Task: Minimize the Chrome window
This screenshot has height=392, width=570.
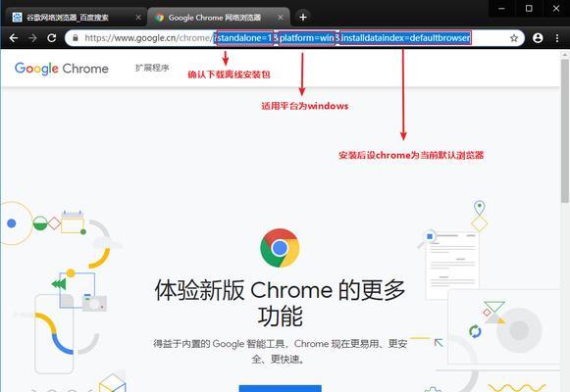Action: [x=501, y=9]
